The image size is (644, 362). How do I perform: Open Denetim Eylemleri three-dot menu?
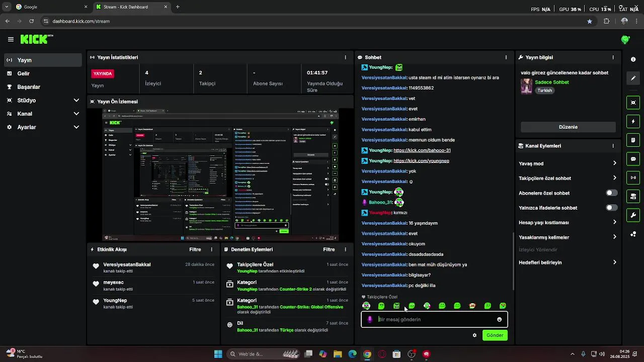click(345, 249)
